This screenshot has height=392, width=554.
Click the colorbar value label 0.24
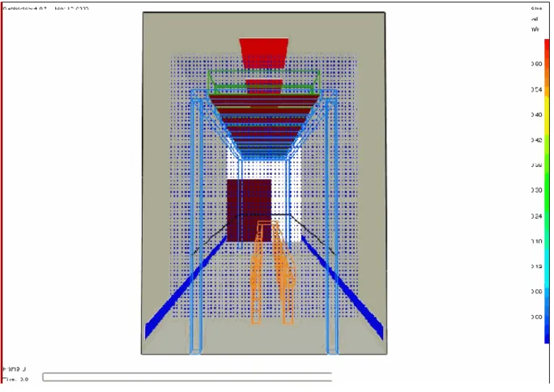click(536, 216)
